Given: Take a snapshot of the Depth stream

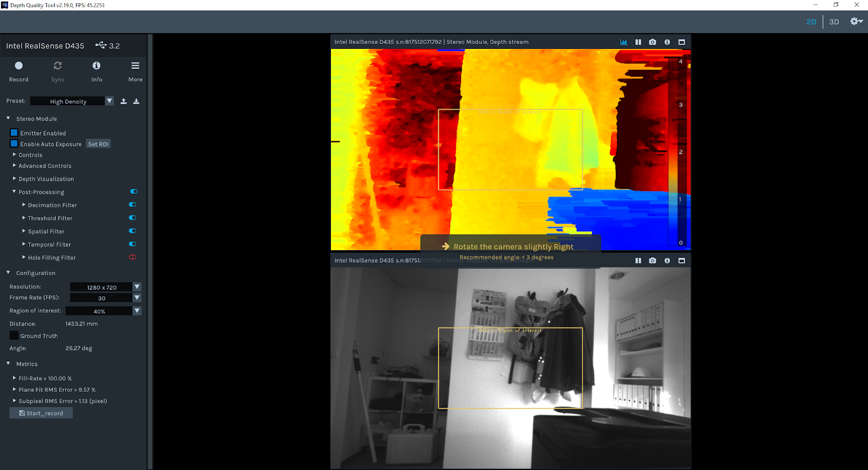Looking at the screenshot, I should [653, 42].
